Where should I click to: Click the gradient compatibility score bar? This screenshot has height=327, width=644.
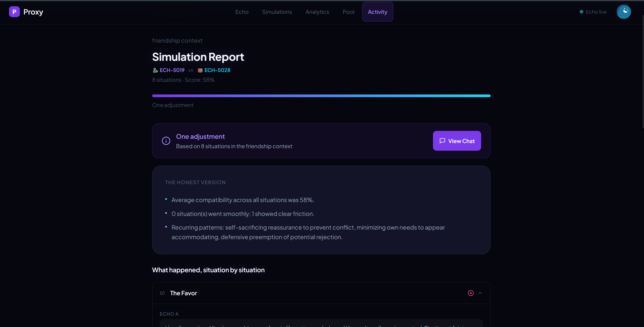[321, 96]
